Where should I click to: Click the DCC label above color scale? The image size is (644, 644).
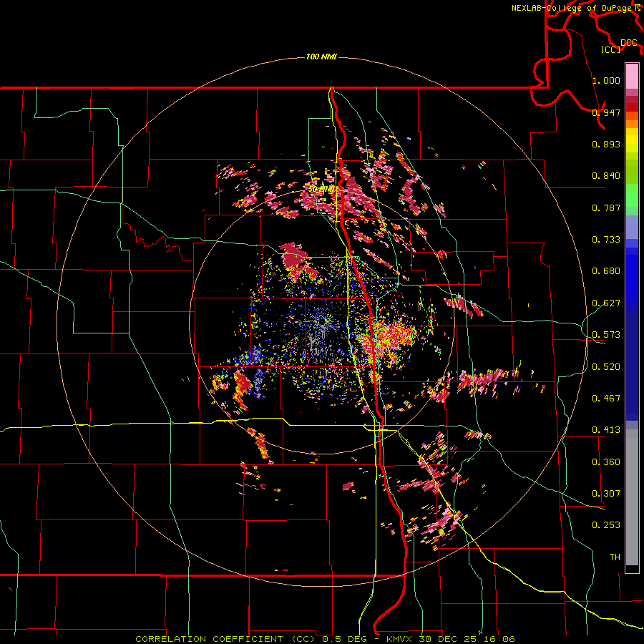click(x=629, y=43)
